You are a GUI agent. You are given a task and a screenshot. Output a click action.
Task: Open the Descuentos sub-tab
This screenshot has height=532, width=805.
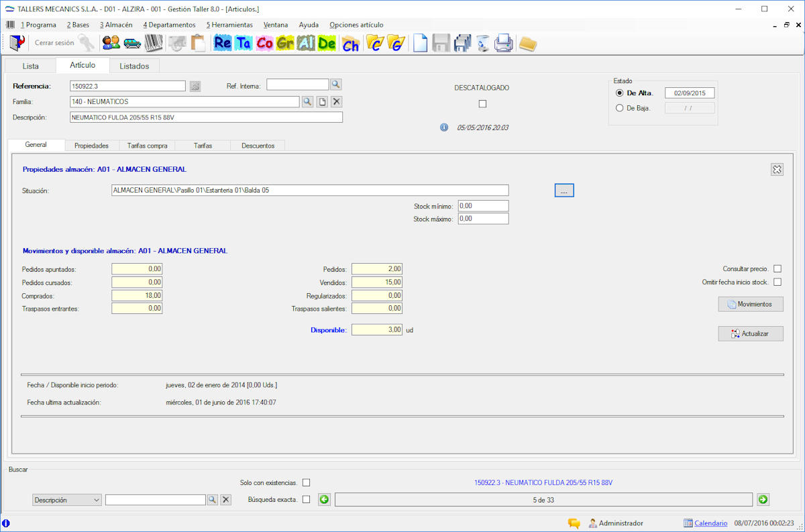click(258, 146)
